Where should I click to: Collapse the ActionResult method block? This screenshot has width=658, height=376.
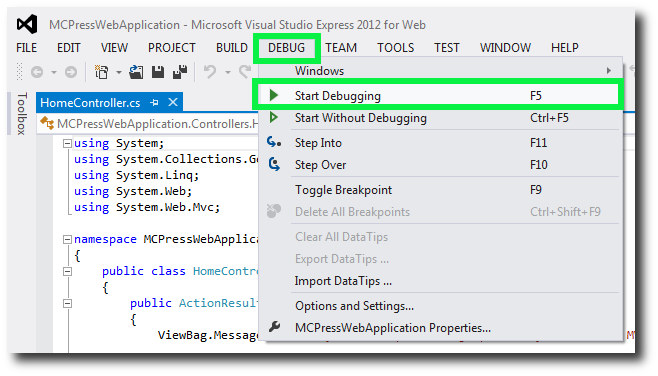pos(67,303)
